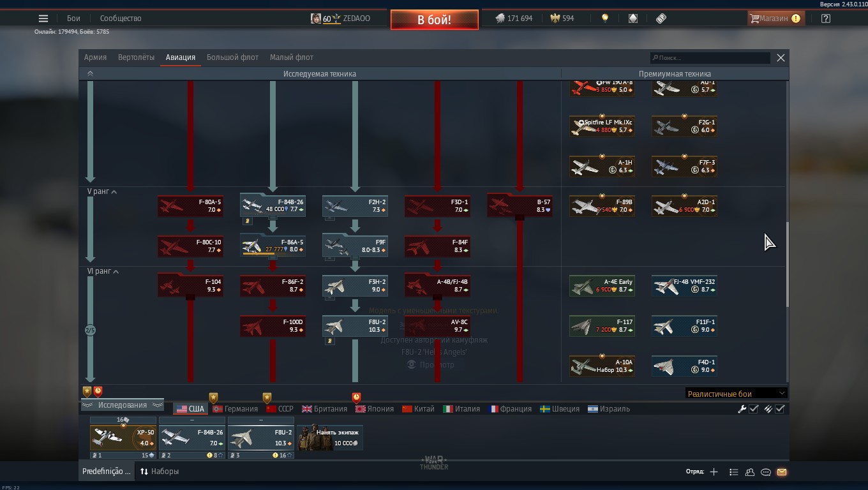Collapse all ranks with the top double chevron
This screenshot has height=490, width=868.
[x=90, y=73]
